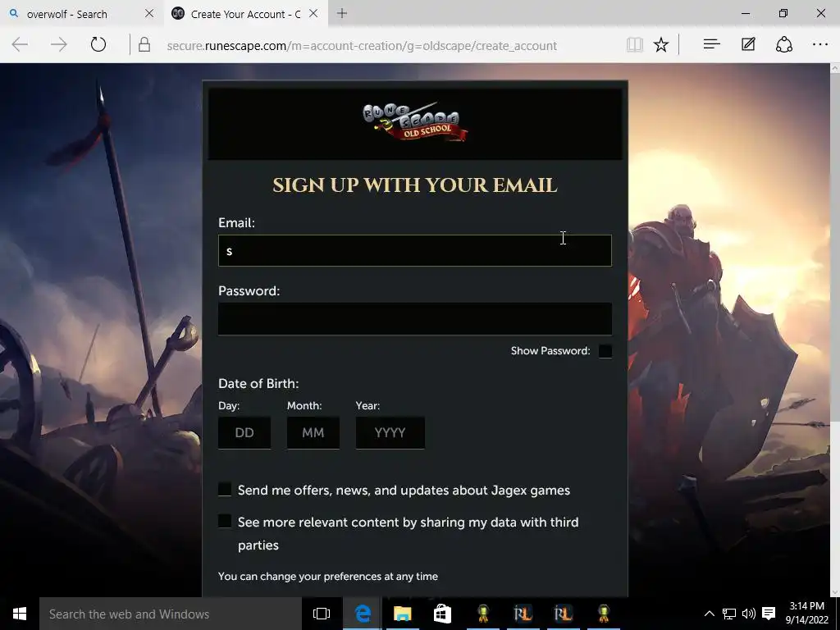
Task: Click the Date of Birth label
Action: [x=258, y=384]
